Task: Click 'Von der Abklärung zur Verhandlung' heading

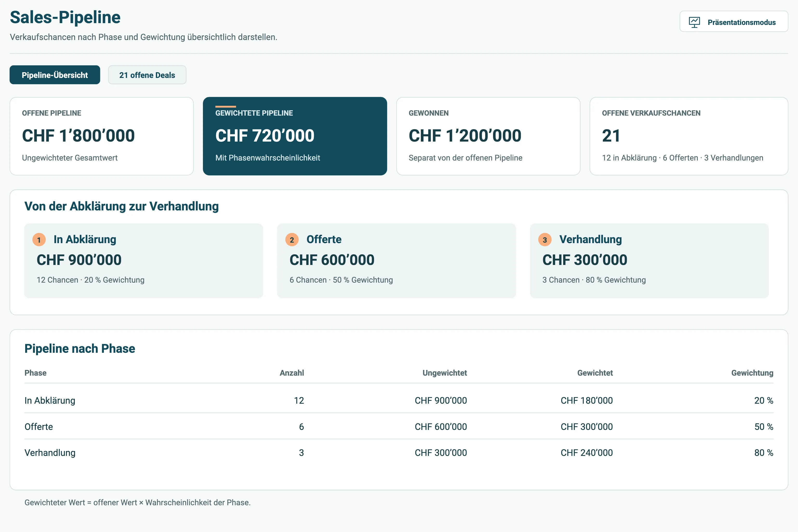Action: (122, 206)
